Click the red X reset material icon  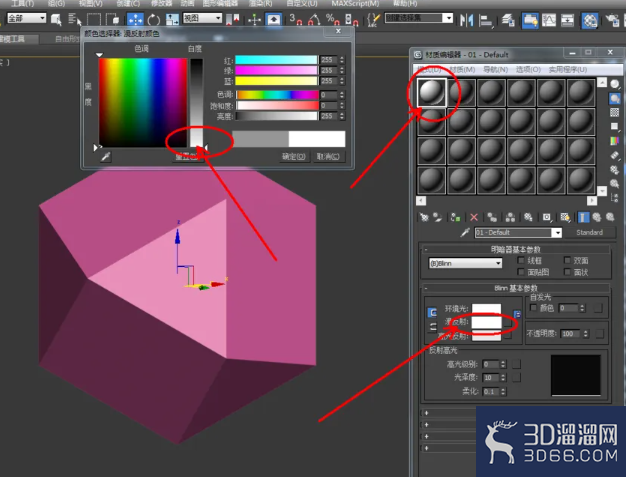coord(474,217)
